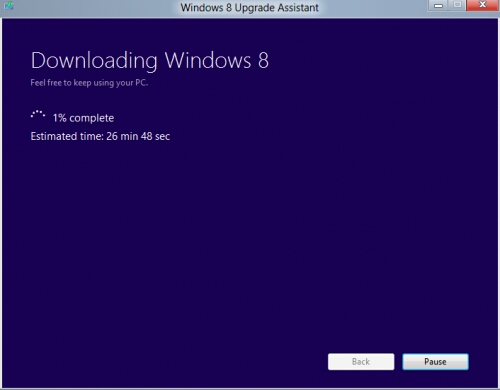Click the "Downloading Windows 8" heading
This screenshot has width=500, height=390.
pyautogui.click(x=150, y=61)
